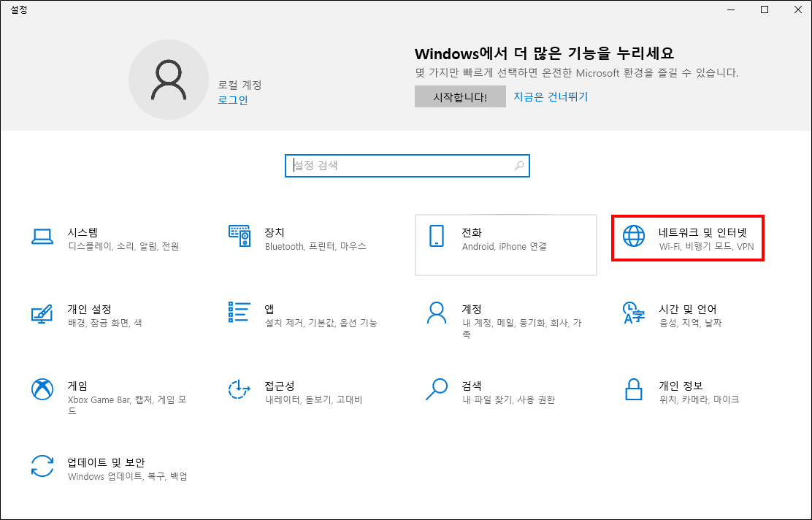The image size is (812, 520).
Task: Click 'Wi-Fi, 비행기 모드, VPN' text
Action: [706, 247]
